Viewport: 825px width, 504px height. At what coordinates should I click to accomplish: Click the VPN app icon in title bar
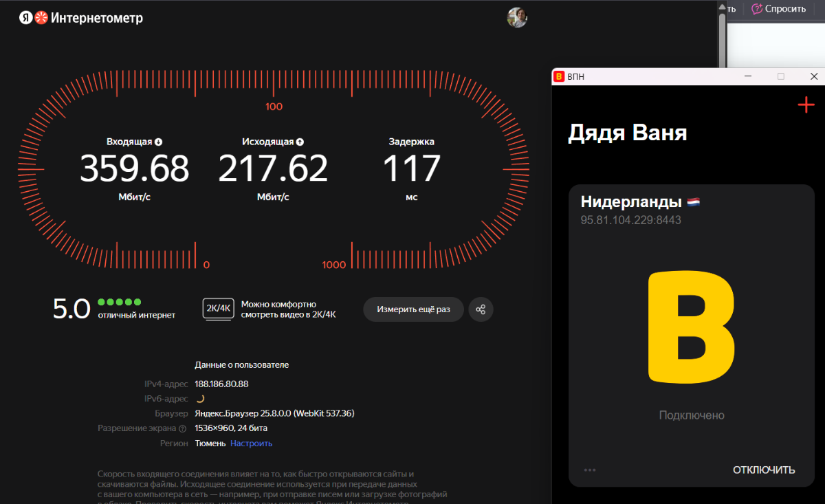click(x=560, y=77)
